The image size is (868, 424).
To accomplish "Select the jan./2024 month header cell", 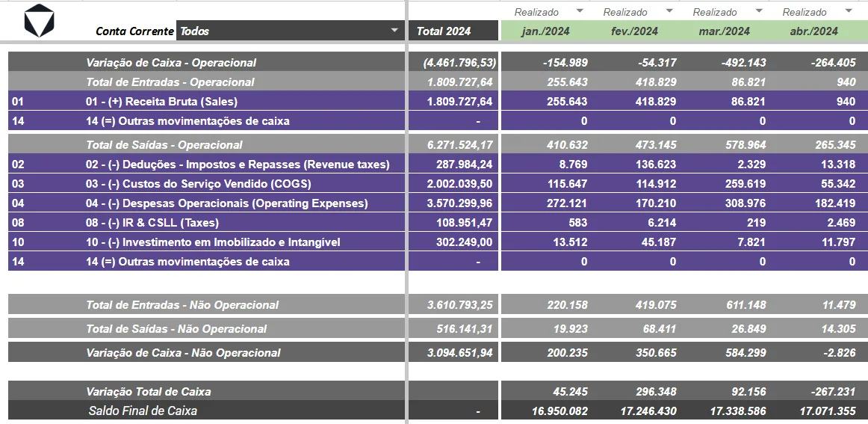I will [x=545, y=31].
